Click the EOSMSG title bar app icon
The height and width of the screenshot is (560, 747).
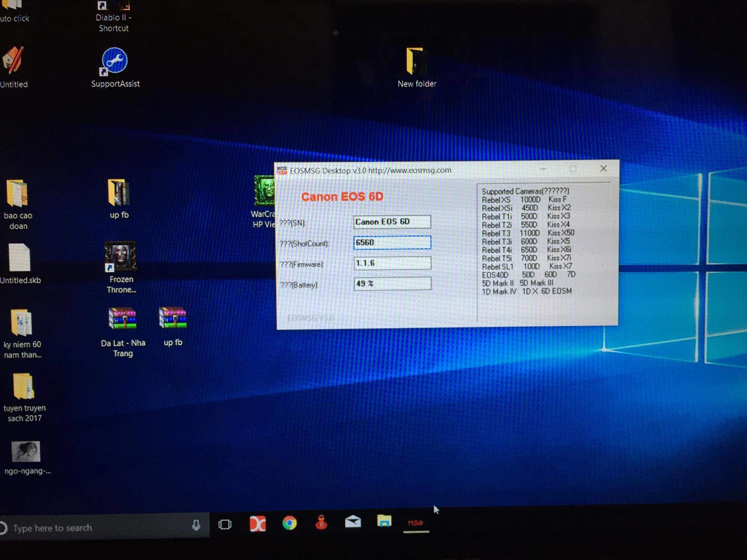282,171
